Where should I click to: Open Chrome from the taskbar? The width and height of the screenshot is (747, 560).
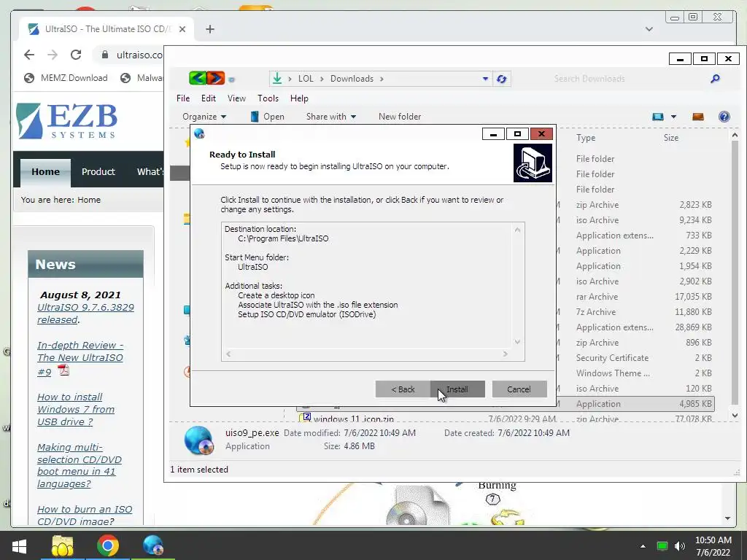[108, 546]
